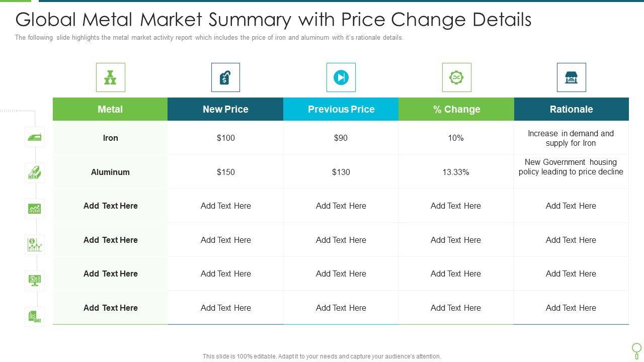The height and width of the screenshot is (362, 644).
Task: Select the Rationale column header
Action: tap(571, 109)
